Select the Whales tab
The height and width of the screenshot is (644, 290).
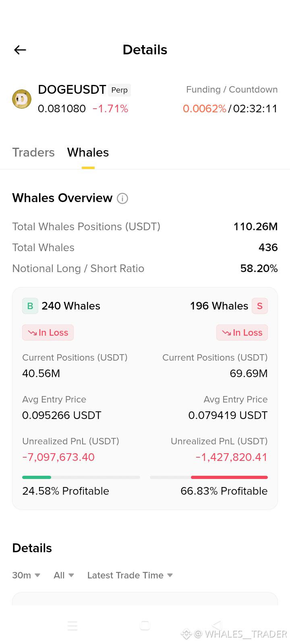tap(88, 153)
